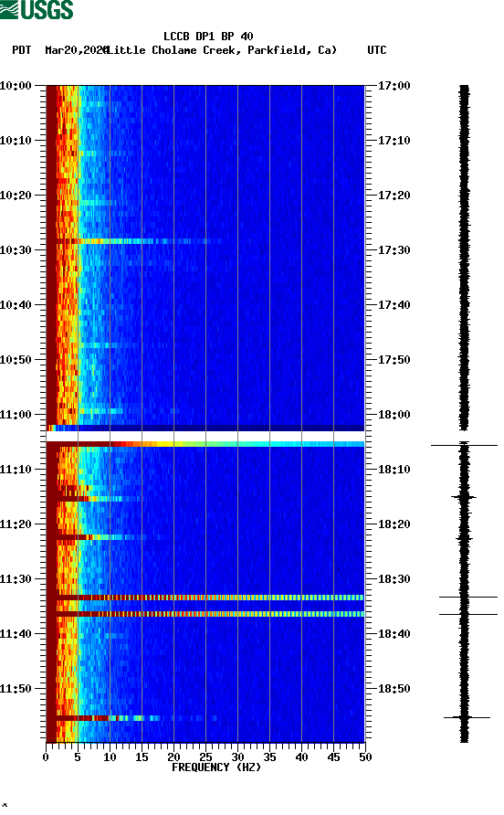Click the '18:40' UTC time label
The image size is (504, 815).
[394, 634]
